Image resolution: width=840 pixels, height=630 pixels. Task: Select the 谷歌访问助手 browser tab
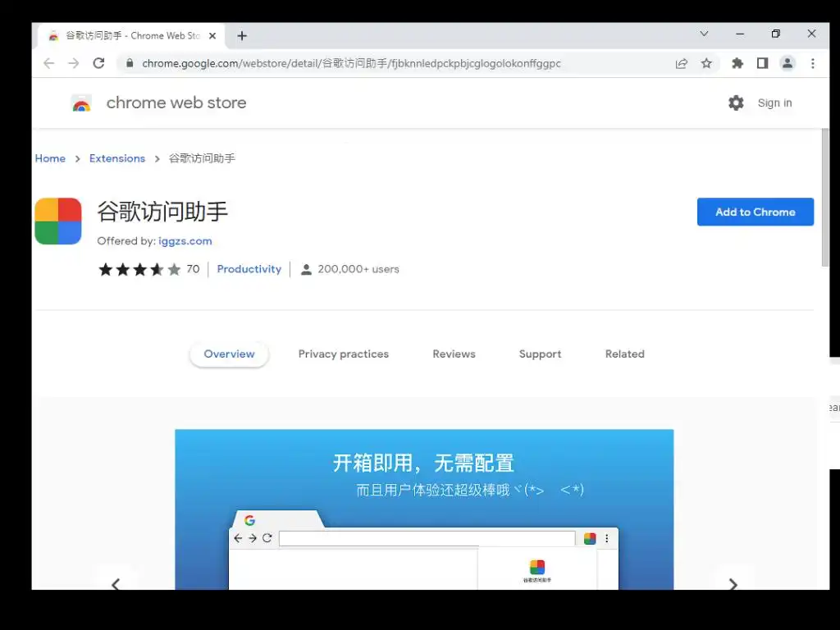click(131, 36)
